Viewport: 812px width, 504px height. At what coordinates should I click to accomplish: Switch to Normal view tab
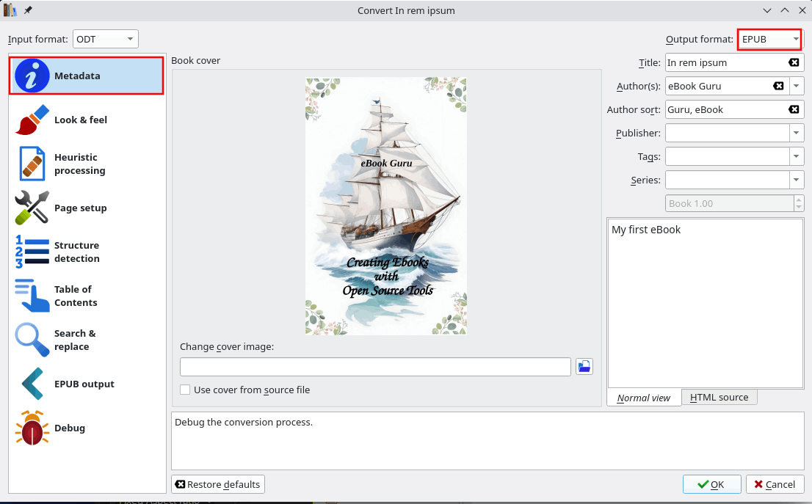[644, 398]
